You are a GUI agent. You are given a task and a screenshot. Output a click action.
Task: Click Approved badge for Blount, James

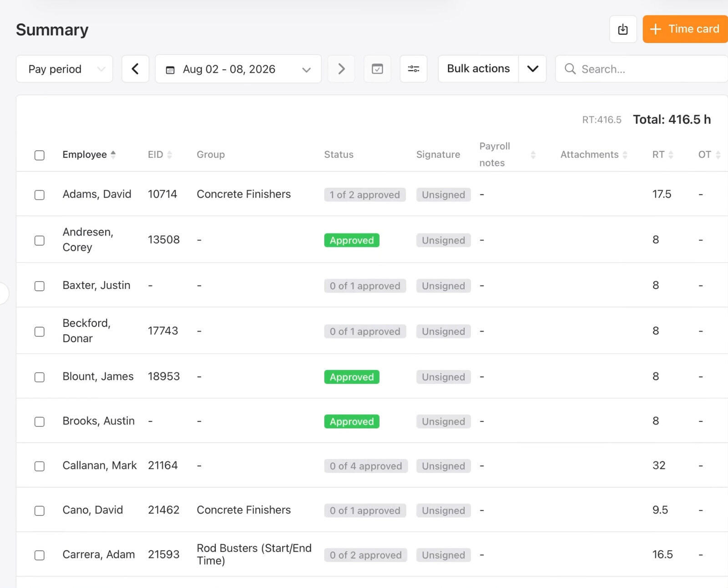point(352,377)
